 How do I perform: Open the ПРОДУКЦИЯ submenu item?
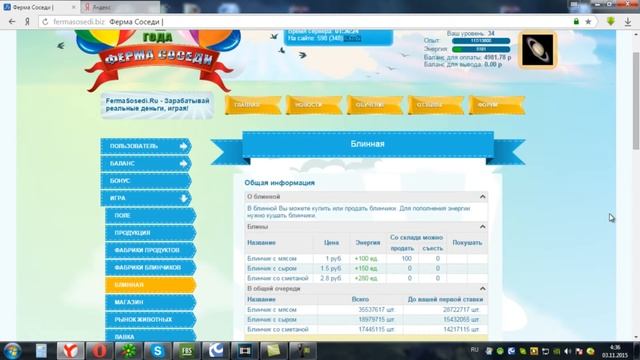[x=151, y=233]
